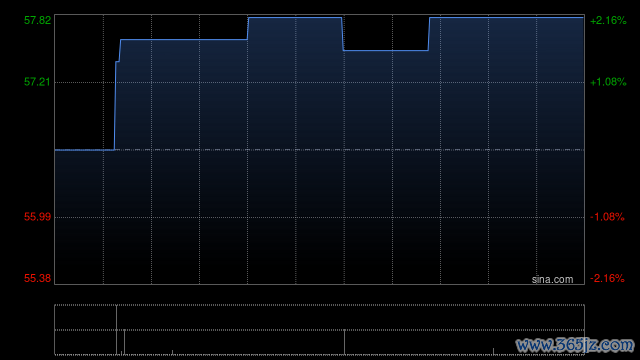Viewport: 640px width, 360px height.
Task: Click the 57.82 top price label
Action: (38, 20)
